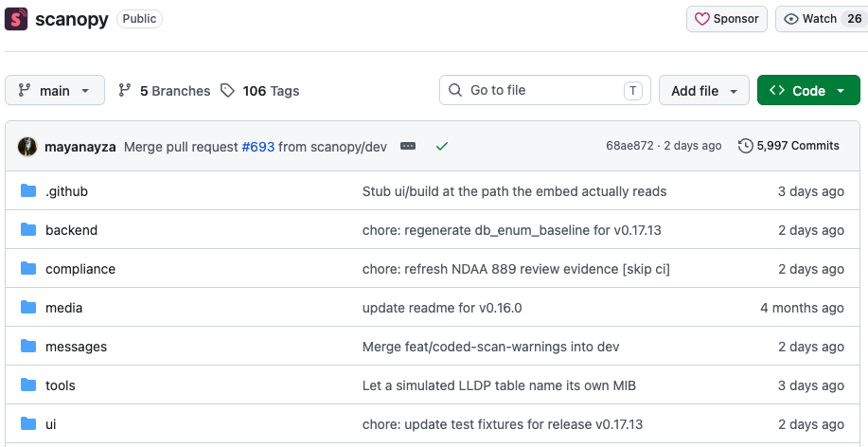The height and width of the screenshot is (447, 868).
Task: Open the green Code dropdown button
Action: point(808,90)
